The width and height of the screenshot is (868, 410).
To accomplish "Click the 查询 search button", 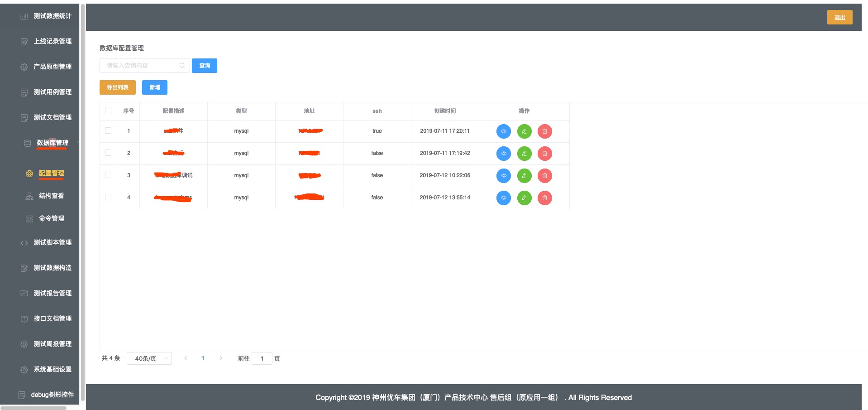I will point(205,66).
